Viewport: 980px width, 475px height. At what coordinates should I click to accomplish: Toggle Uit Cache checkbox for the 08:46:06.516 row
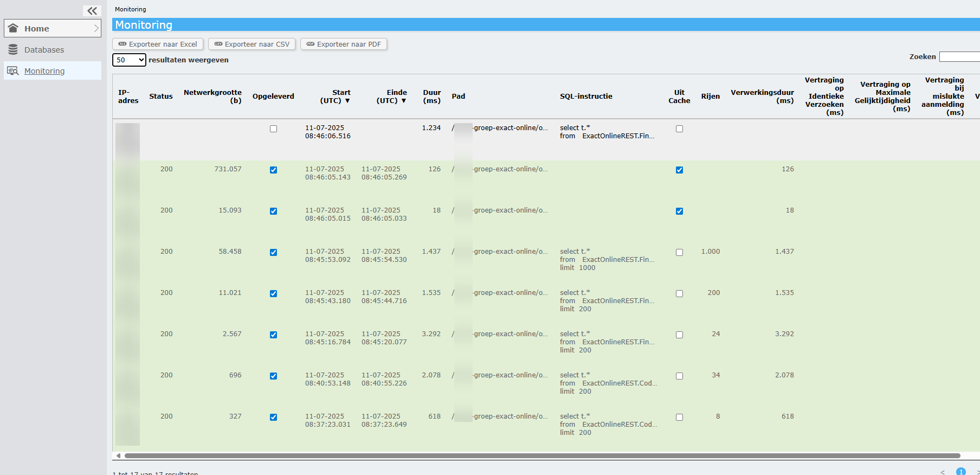(x=679, y=129)
